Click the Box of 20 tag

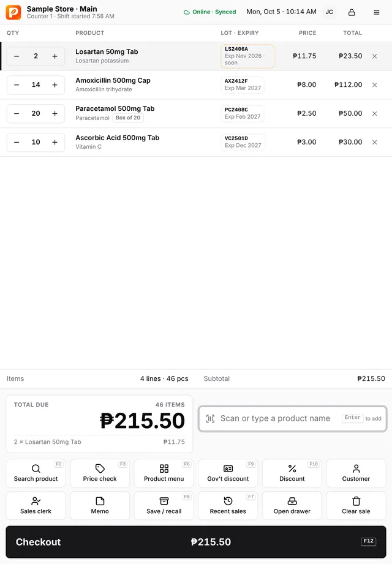coord(128,118)
